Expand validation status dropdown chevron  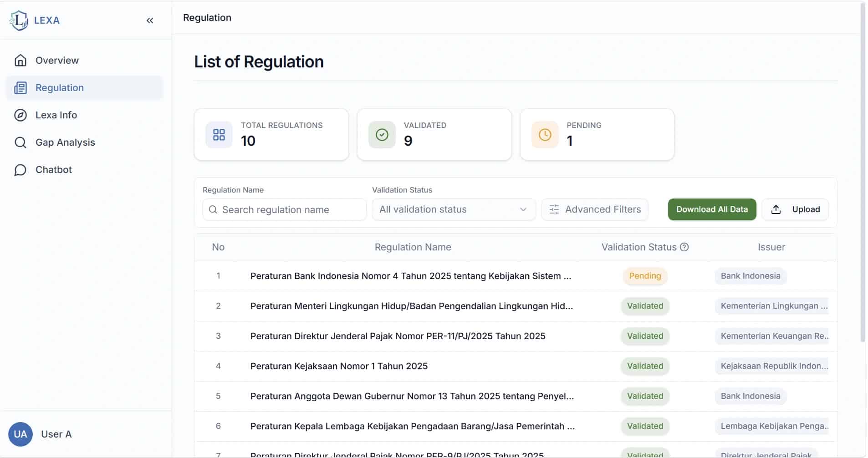[x=523, y=209]
